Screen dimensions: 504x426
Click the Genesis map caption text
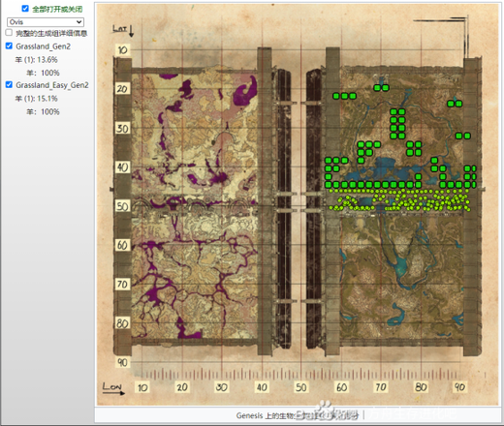(298, 415)
